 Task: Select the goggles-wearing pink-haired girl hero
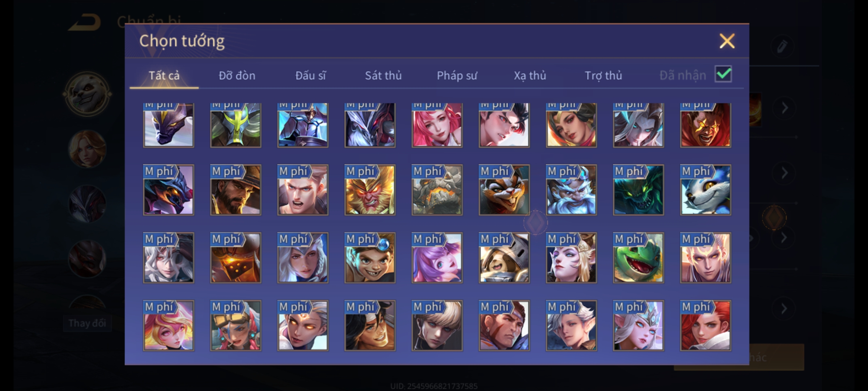pos(235,325)
